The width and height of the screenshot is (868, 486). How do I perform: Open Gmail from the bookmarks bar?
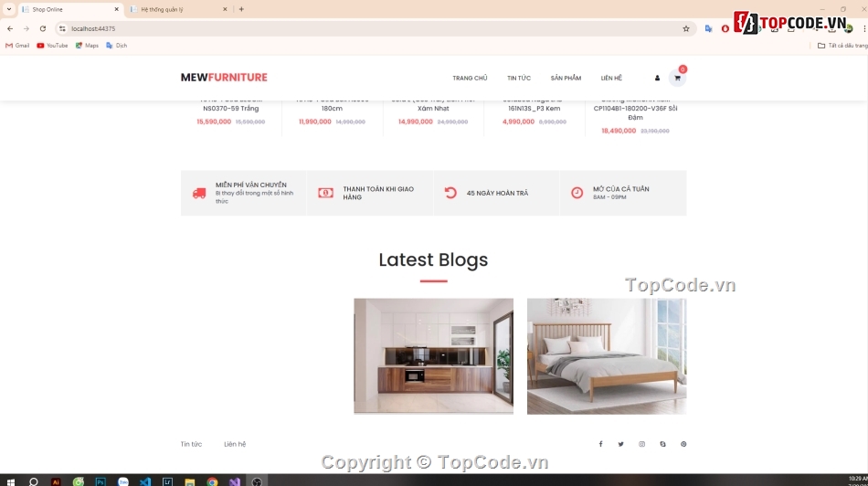(x=17, y=46)
